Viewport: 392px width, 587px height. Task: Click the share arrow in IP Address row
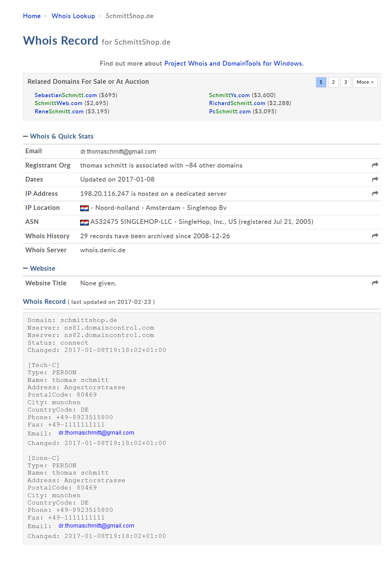375,193
